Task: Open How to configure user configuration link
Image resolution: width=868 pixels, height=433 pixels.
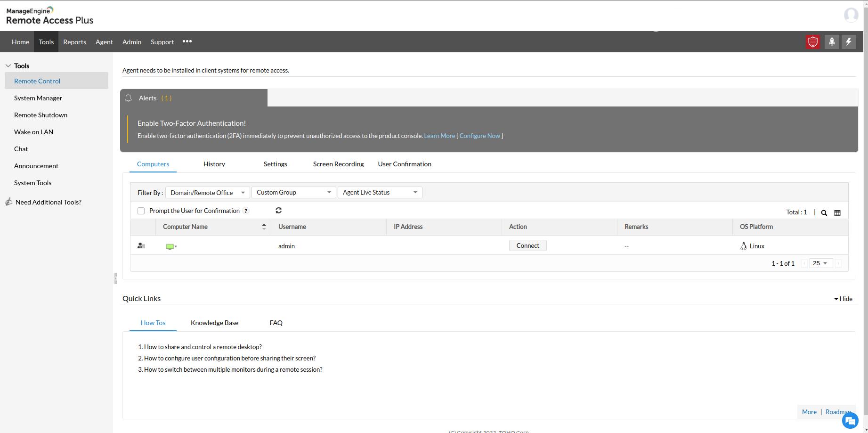Action: (230, 358)
